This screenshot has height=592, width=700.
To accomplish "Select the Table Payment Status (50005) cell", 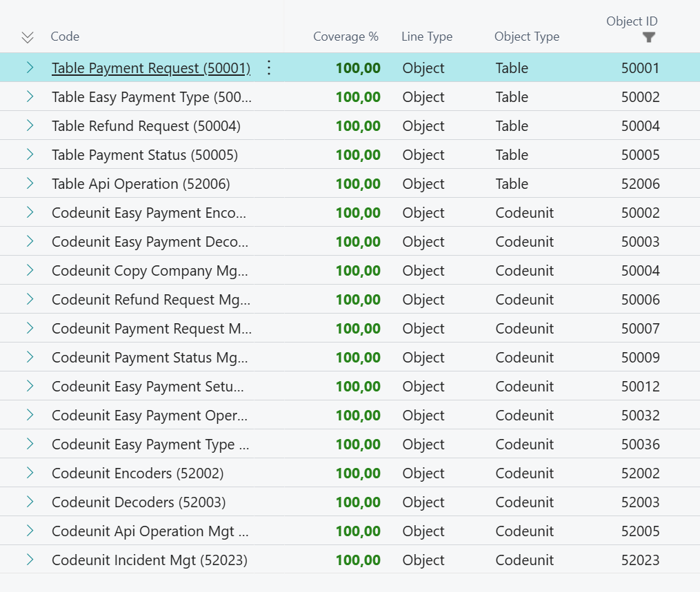I will 145,155.
